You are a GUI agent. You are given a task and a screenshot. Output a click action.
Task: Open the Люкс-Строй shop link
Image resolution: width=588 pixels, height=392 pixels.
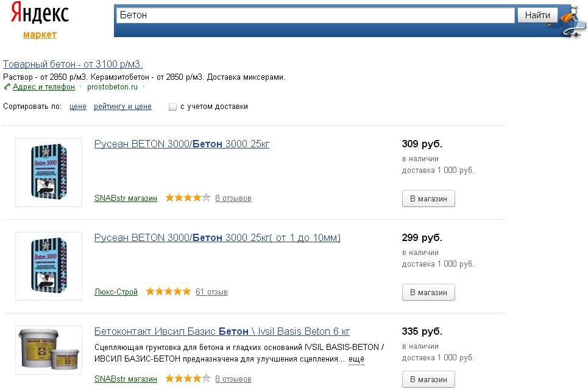tap(116, 292)
